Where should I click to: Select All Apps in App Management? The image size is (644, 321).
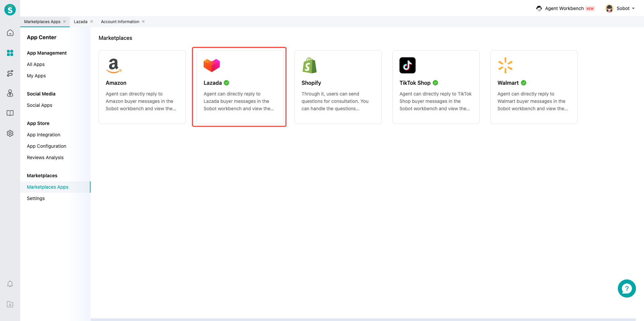point(36,64)
